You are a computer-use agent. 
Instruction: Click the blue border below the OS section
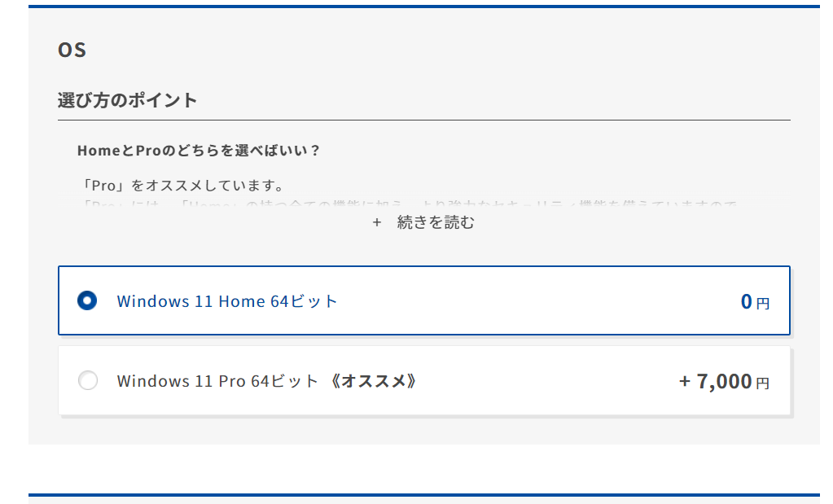[x=423, y=494]
